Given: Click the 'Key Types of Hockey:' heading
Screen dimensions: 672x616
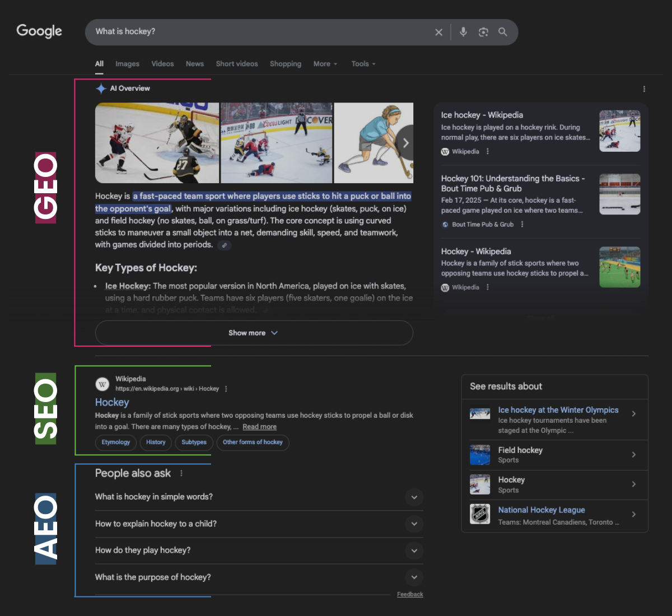Looking at the screenshot, I should pyautogui.click(x=146, y=268).
